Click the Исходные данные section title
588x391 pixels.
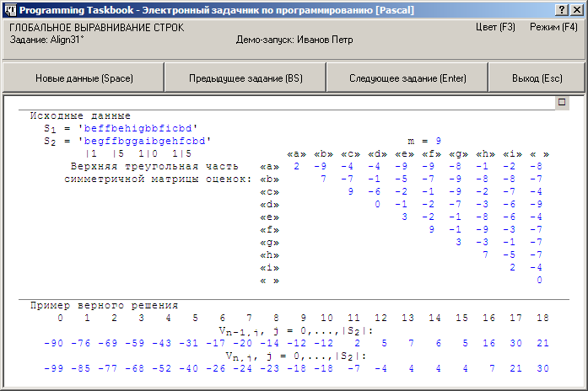(80, 115)
